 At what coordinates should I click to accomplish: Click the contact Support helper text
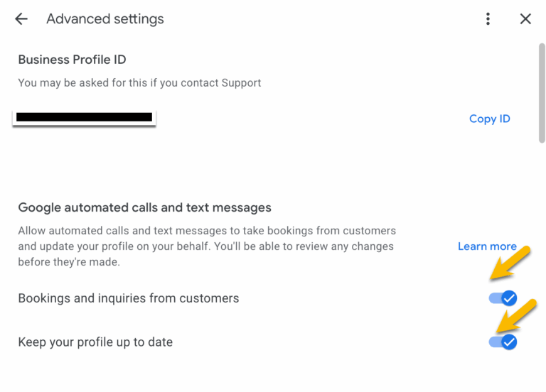coord(139,83)
